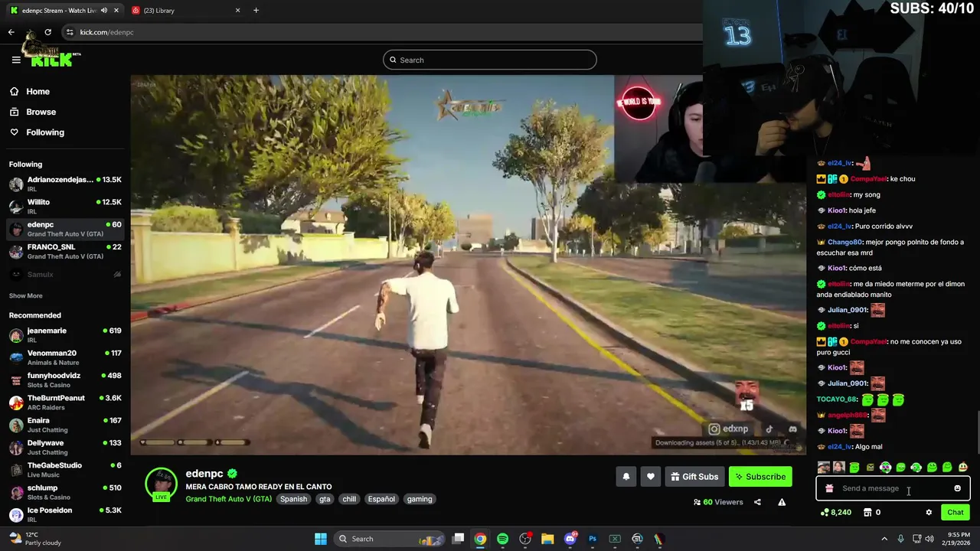Reload the page

(x=47, y=32)
